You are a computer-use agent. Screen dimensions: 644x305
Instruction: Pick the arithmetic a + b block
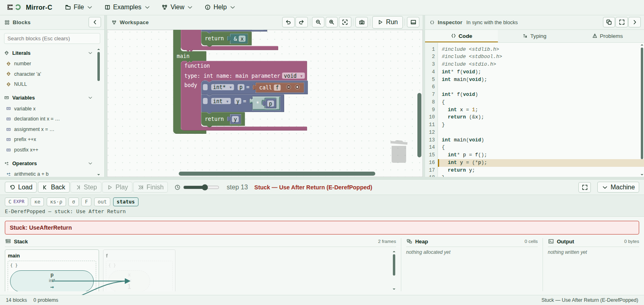[31, 174]
